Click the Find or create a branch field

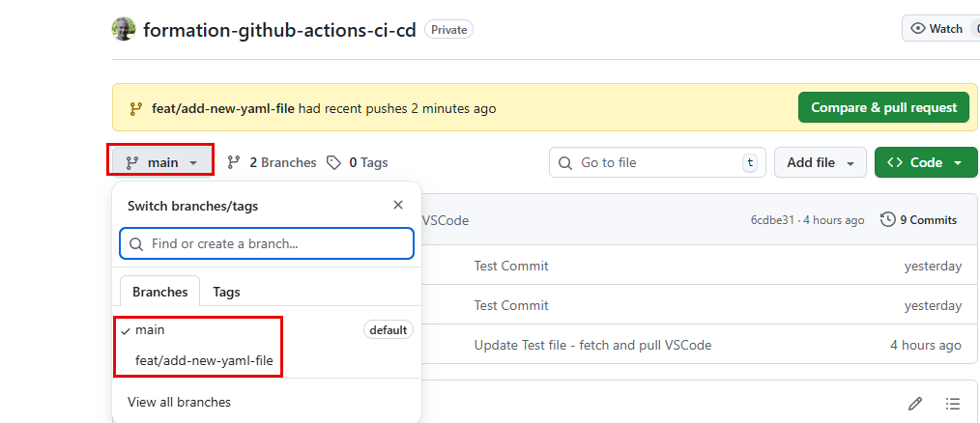pyautogui.click(x=267, y=244)
